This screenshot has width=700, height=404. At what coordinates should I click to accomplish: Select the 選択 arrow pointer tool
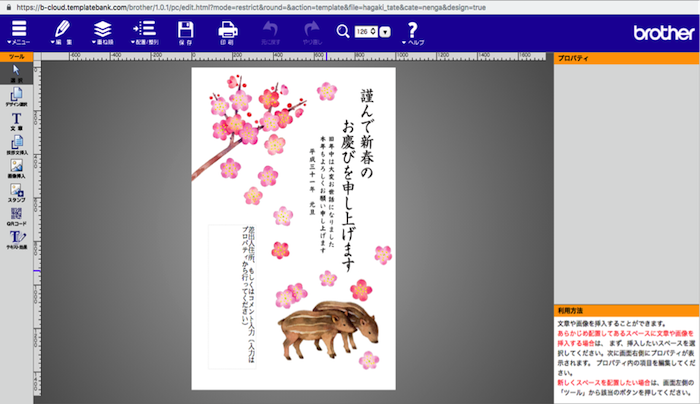pos(17,74)
